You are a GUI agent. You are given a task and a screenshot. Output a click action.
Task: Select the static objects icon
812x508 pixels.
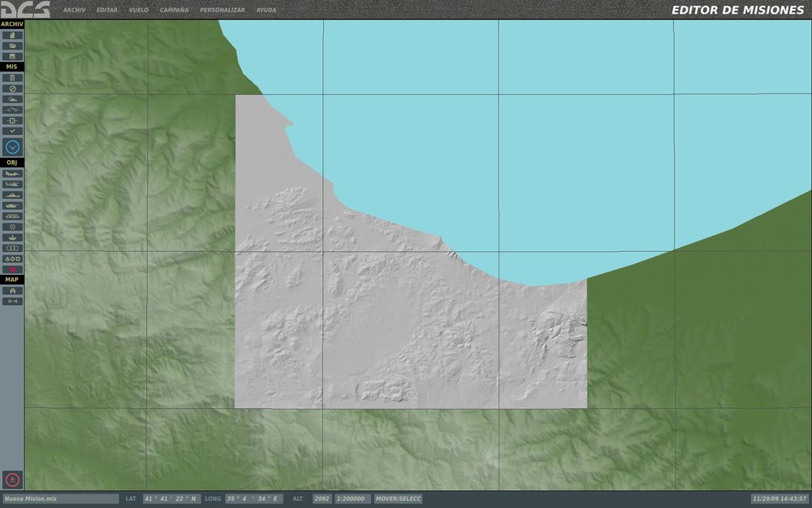point(12,216)
